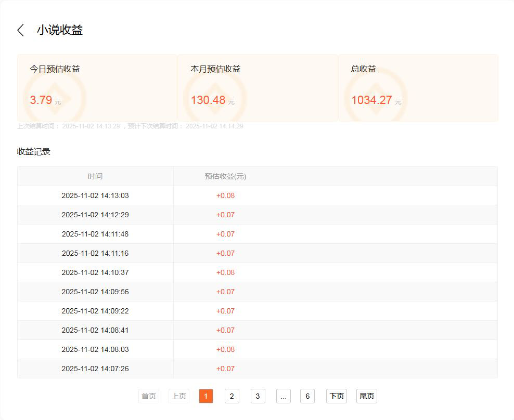
Task: Select the highlighted page 1 button
Action: [205, 396]
